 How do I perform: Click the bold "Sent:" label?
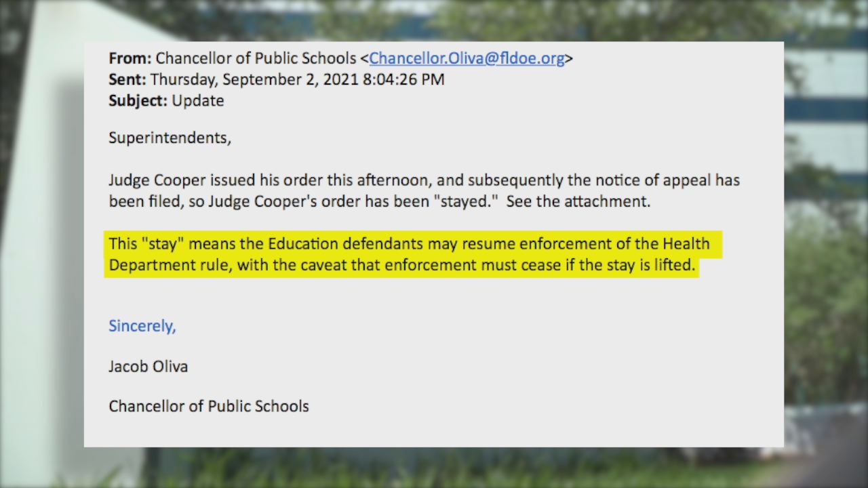(127, 79)
